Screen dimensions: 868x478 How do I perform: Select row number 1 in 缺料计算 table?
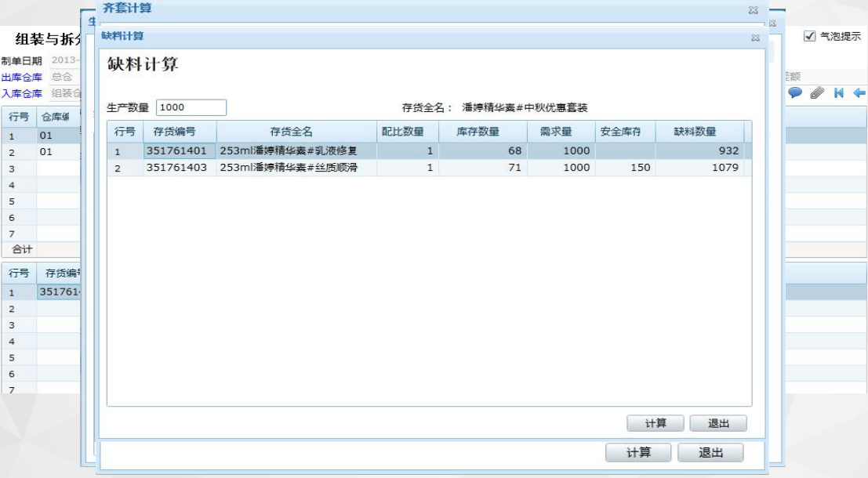(x=125, y=151)
